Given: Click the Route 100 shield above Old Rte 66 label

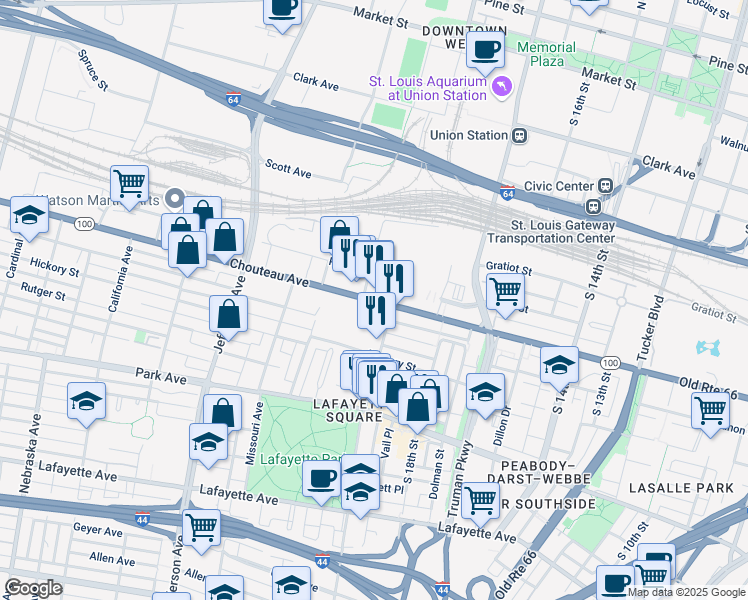Looking at the screenshot, I should pos(610,363).
